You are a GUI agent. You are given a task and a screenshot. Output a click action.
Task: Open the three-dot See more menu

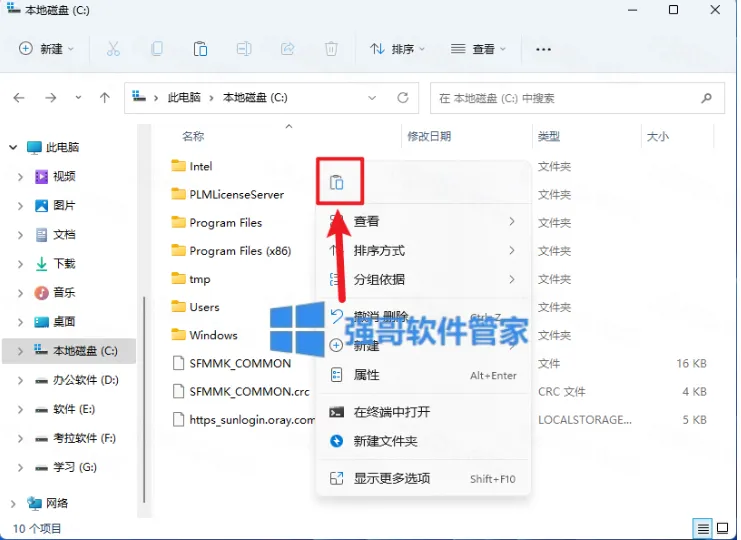point(543,49)
